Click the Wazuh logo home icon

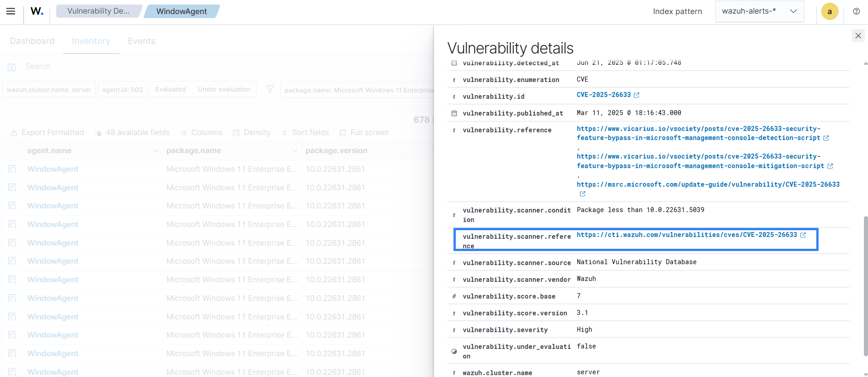(37, 11)
